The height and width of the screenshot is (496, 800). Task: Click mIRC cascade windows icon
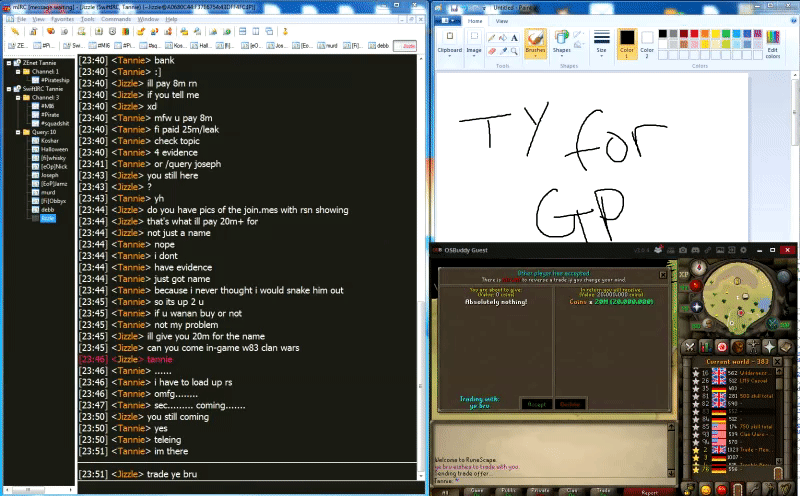click(269, 32)
